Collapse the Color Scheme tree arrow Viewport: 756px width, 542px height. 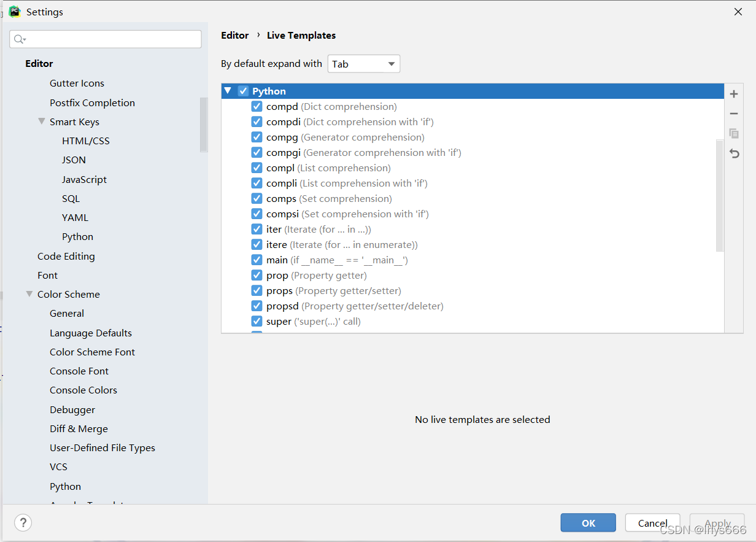point(29,294)
